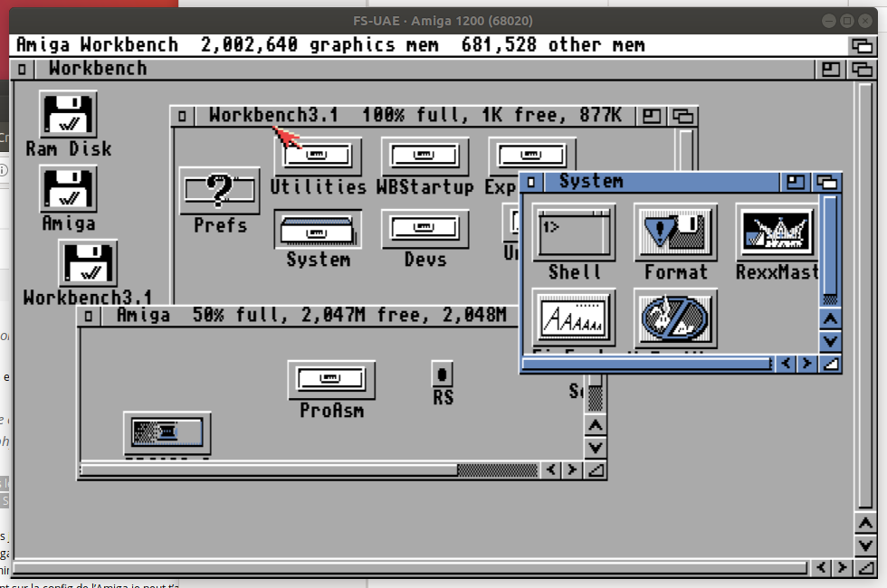Click the Workbench3.1 window depth gadget
Screen dimensions: 887x588
click(682, 116)
